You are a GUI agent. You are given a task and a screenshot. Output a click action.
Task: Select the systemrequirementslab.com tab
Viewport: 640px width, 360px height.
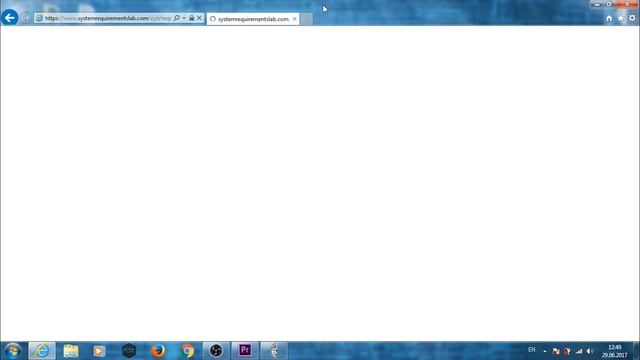click(x=253, y=19)
